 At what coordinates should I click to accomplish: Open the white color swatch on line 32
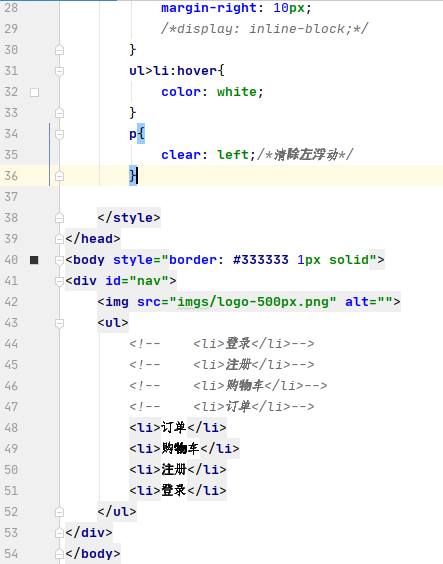(x=35, y=92)
